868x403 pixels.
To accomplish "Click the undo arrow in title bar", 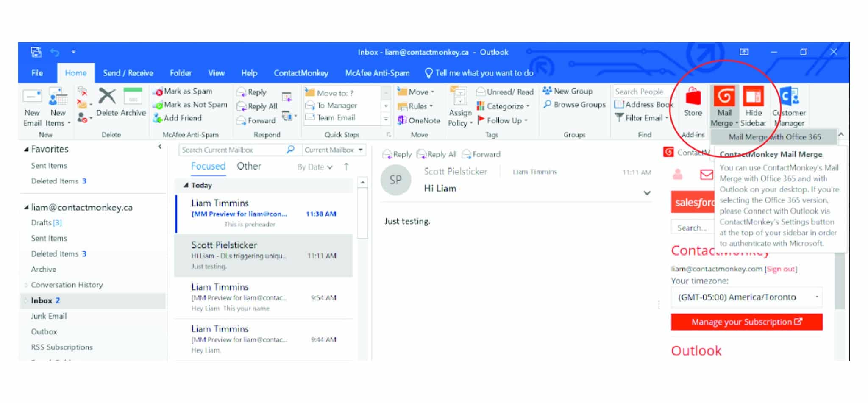I will coord(55,52).
